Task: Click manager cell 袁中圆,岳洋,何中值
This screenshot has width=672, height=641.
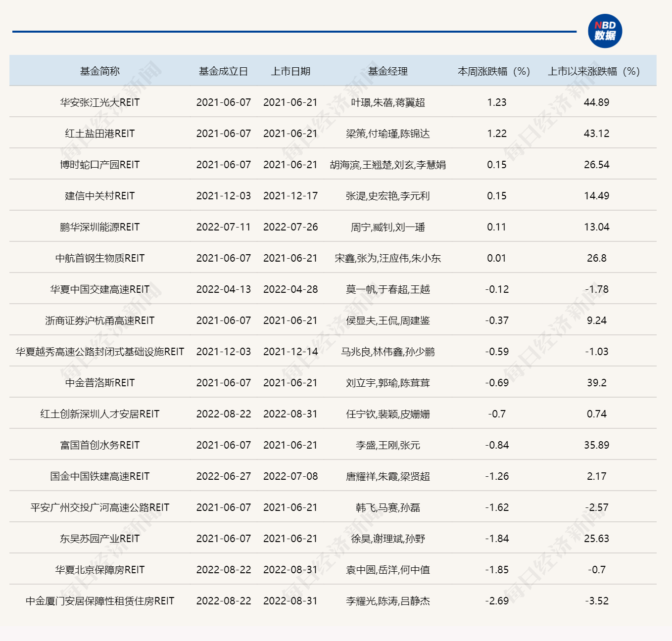Action: pos(388,570)
